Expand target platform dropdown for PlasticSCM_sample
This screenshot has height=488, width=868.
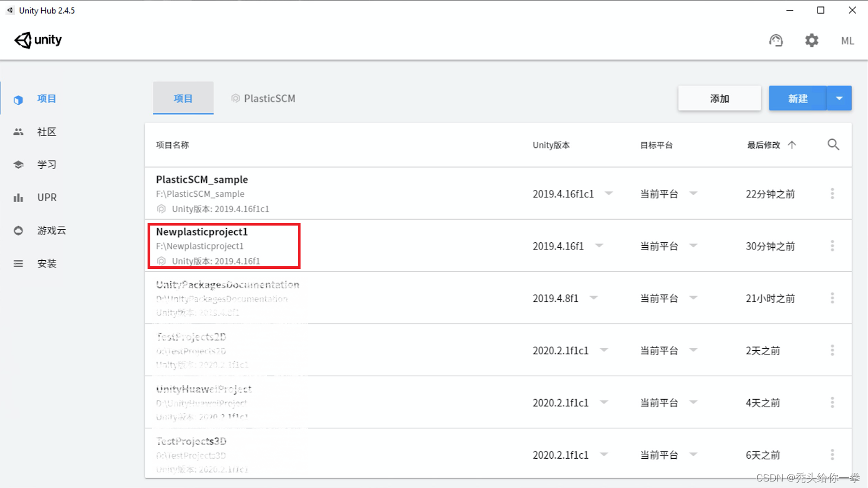[x=693, y=193]
